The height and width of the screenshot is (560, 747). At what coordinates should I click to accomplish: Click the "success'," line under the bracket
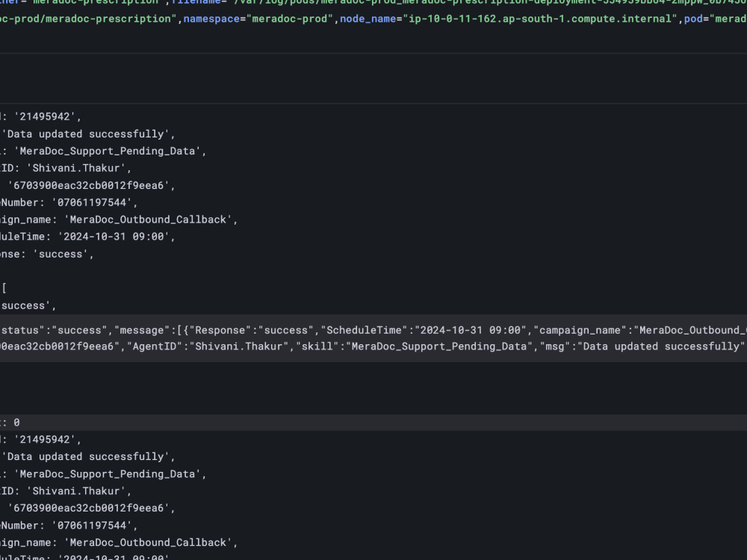coord(28,305)
